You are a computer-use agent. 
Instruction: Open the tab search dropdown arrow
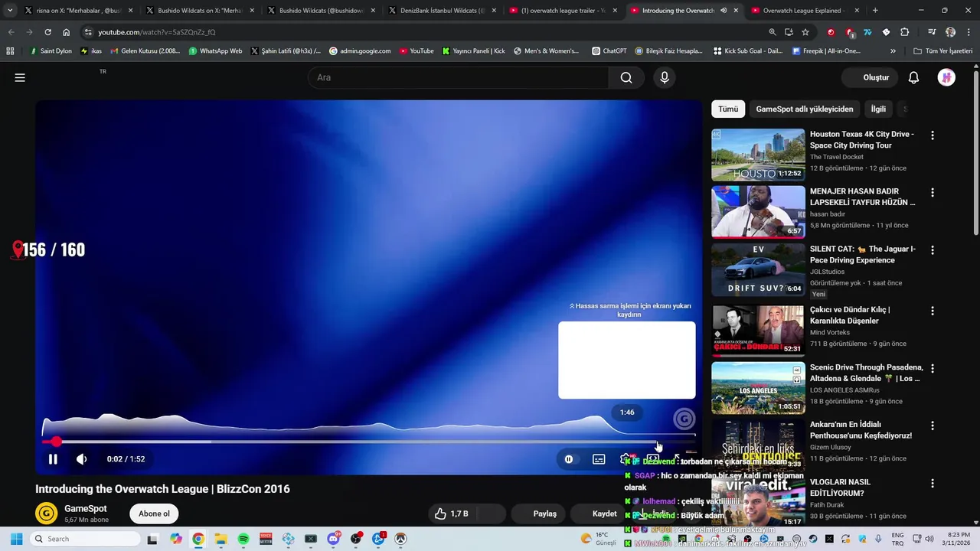(x=10, y=11)
